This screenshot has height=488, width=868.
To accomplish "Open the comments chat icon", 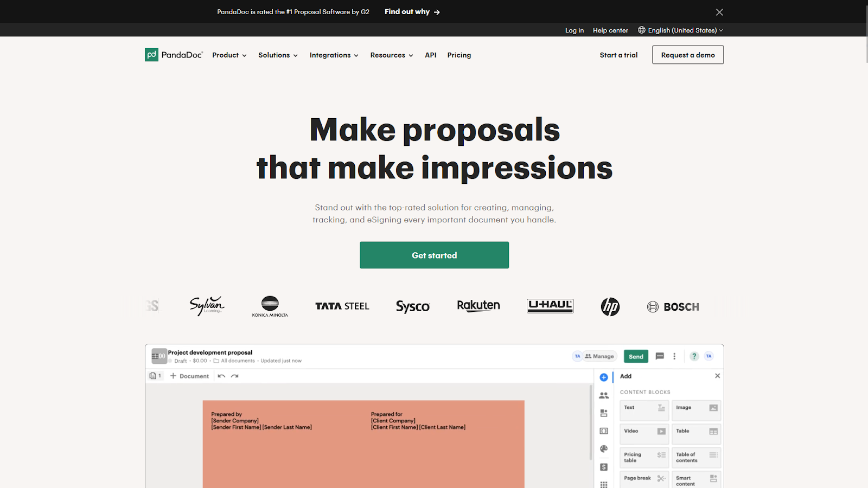I will point(660,356).
